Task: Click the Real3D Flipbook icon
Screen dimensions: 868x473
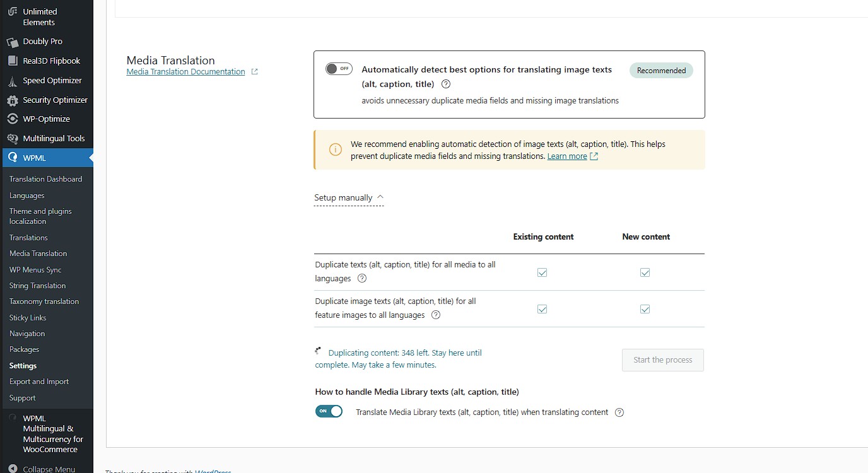Action: coord(13,61)
